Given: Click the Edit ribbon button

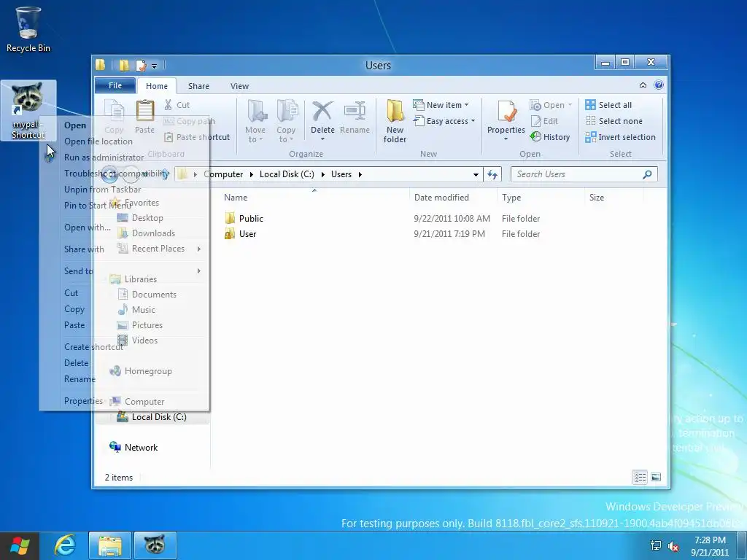Looking at the screenshot, I should point(544,121).
